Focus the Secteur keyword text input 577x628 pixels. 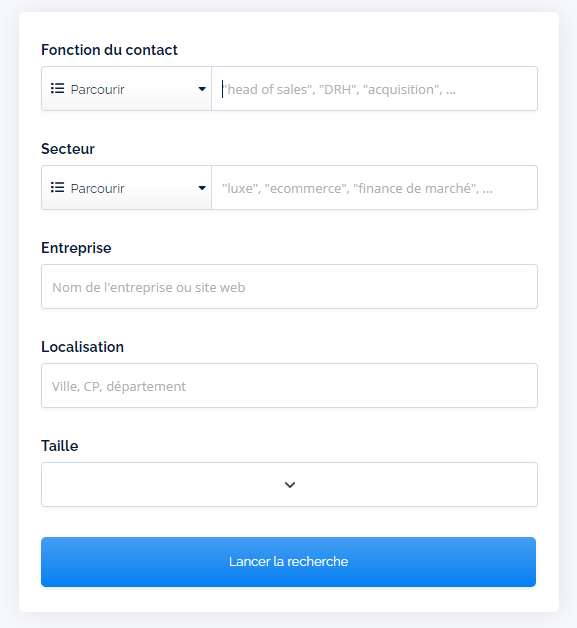click(x=374, y=187)
